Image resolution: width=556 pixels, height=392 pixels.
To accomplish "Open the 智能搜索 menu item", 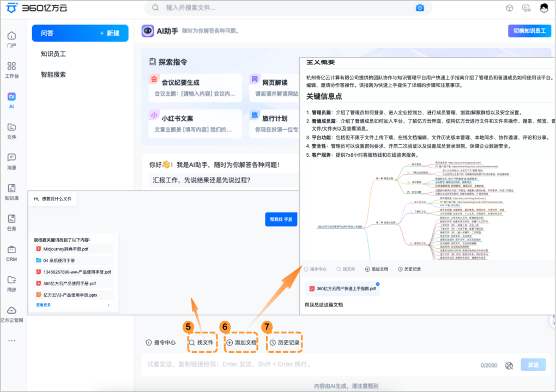I will tap(53, 75).
